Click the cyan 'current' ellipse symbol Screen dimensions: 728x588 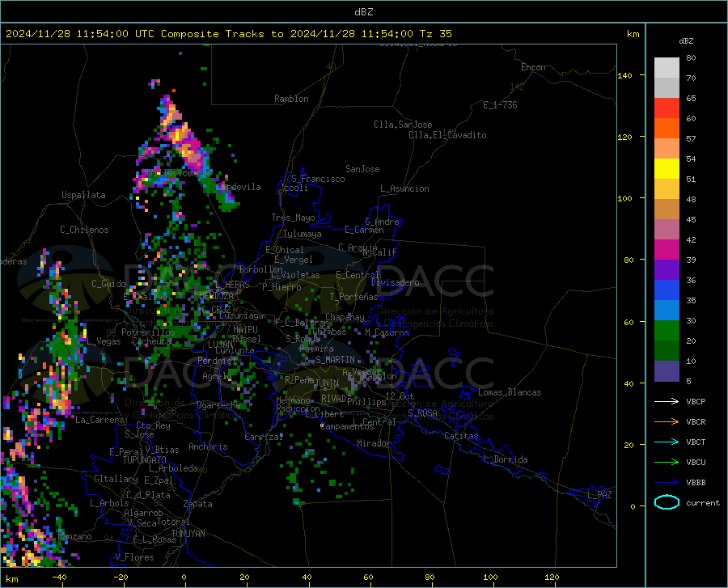click(x=667, y=502)
